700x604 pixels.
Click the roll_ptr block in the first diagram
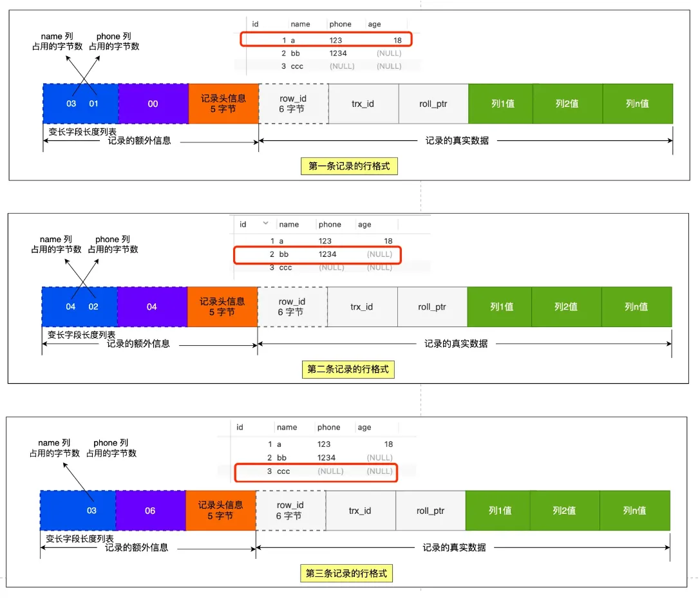433,104
